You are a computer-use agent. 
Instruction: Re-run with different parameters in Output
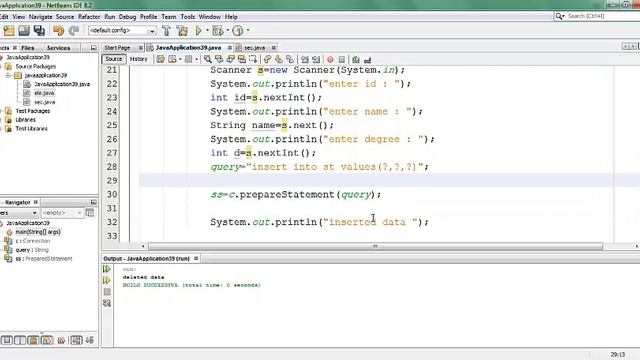click(107, 280)
